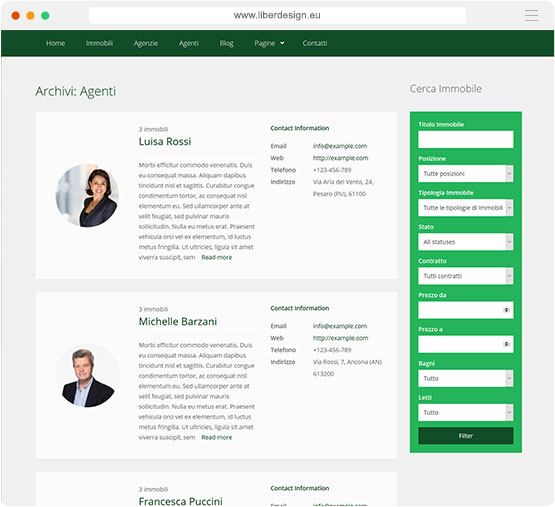Click Michelle Barzani's email info@example.com

click(340, 326)
